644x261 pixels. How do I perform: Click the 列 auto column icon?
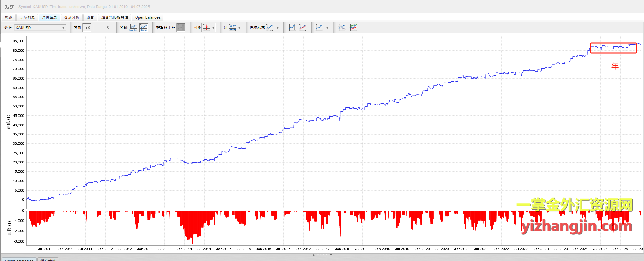coord(233,28)
